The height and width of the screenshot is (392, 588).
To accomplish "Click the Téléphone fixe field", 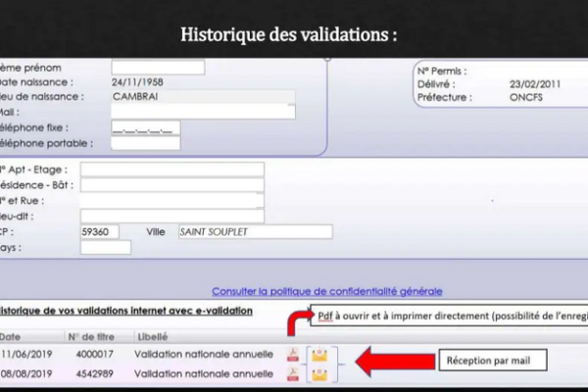I will (145, 128).
